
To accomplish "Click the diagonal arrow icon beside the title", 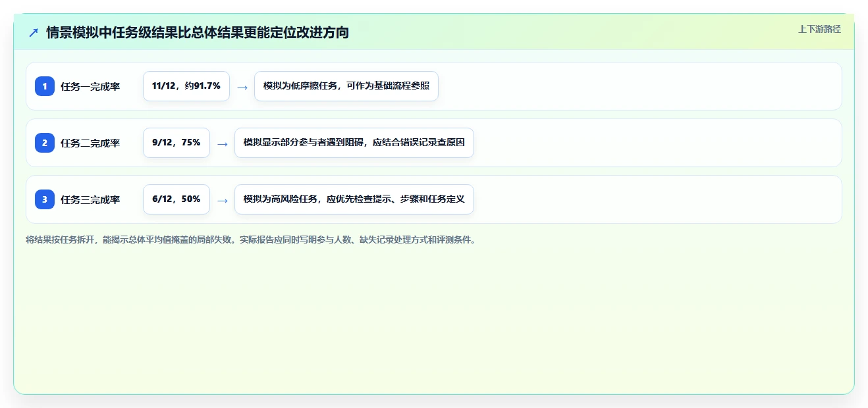I will click(34, 32).
